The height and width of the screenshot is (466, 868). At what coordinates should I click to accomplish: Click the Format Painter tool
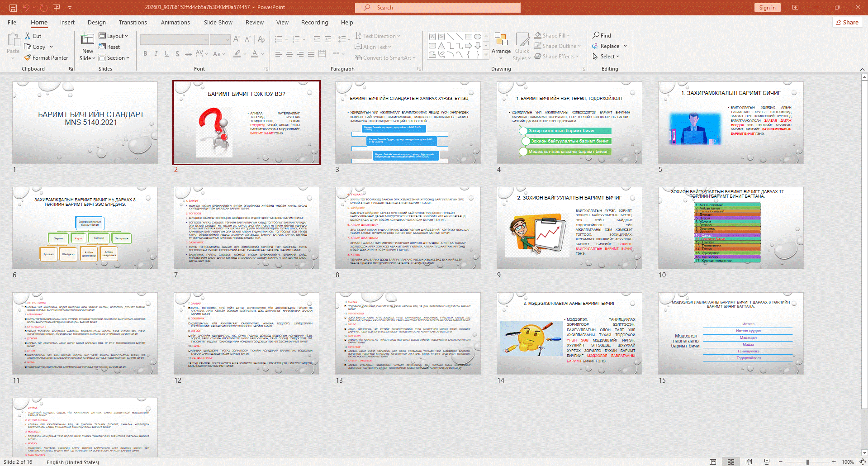[46, 58]
